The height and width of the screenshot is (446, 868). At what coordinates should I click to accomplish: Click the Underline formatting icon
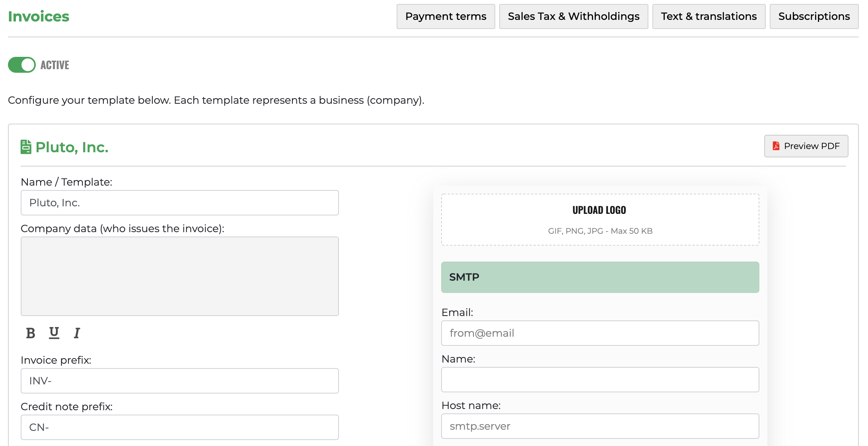tap(54, 333)
